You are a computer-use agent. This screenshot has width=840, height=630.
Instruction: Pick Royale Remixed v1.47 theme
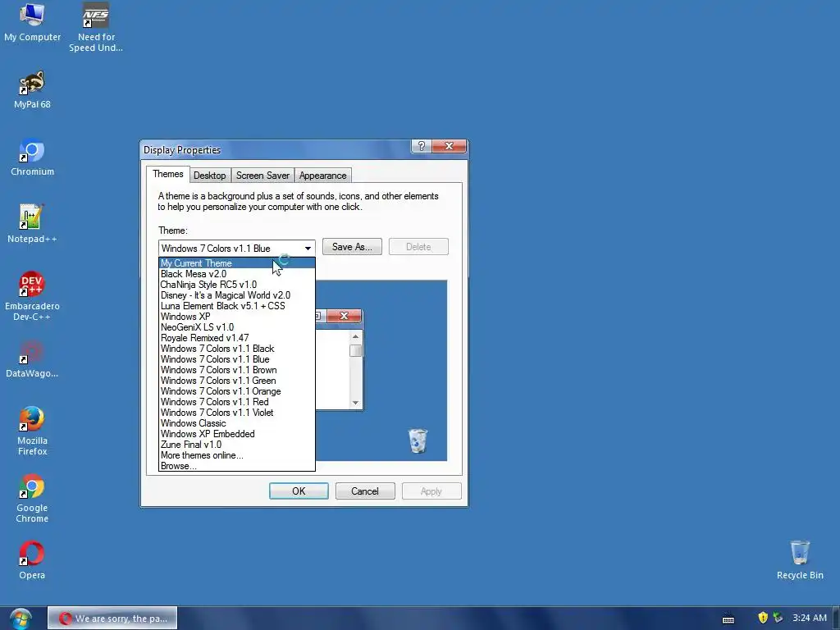point(237,338)
